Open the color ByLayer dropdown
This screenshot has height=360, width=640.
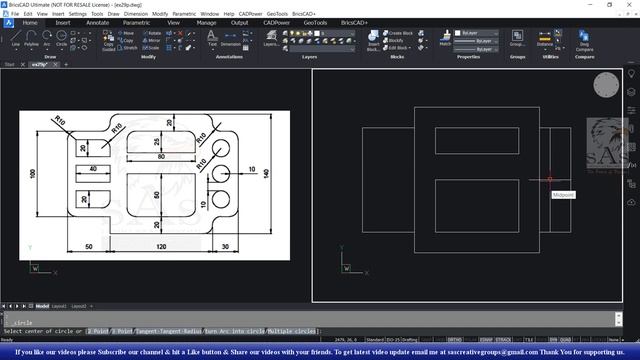pos(476,33)
